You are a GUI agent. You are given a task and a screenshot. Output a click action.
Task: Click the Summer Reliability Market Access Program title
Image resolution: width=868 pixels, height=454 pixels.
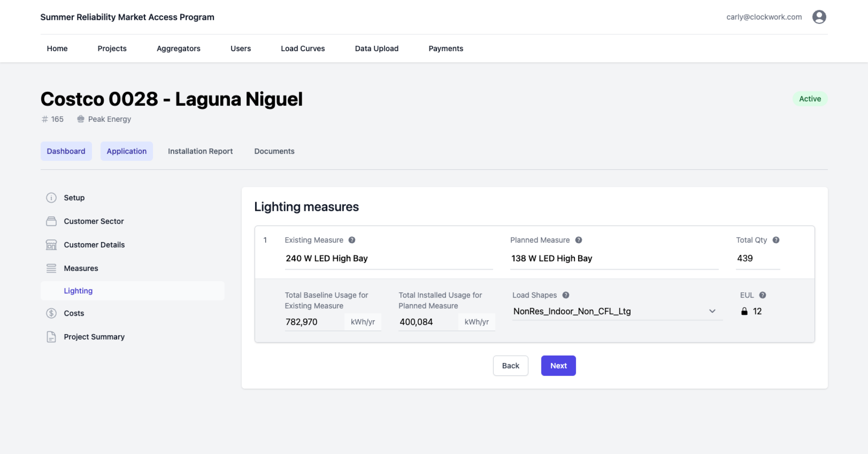[x=127, y=17]
